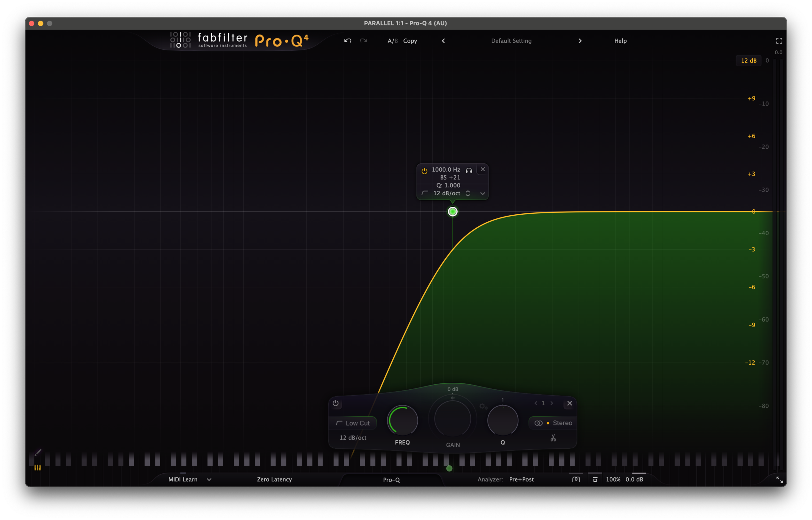Toggle phase invert icon in bottom bar
Image resolution: width=812 pixels, height=520 pixels.
pos(576,479)
